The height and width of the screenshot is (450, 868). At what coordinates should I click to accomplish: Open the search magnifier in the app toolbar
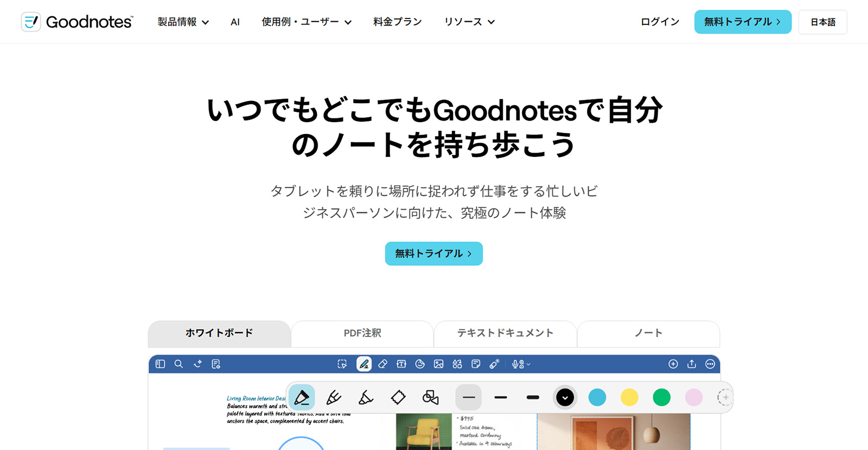pos(178,364)
